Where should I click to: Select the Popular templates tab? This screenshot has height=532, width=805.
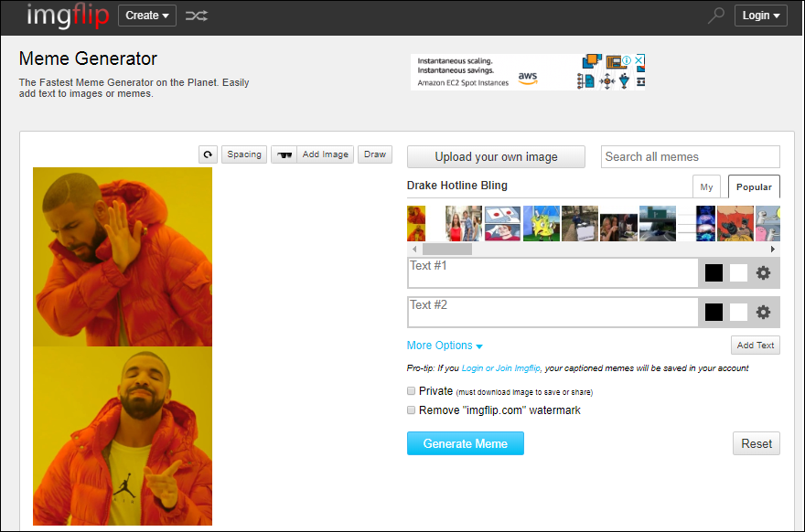point(754,186)
